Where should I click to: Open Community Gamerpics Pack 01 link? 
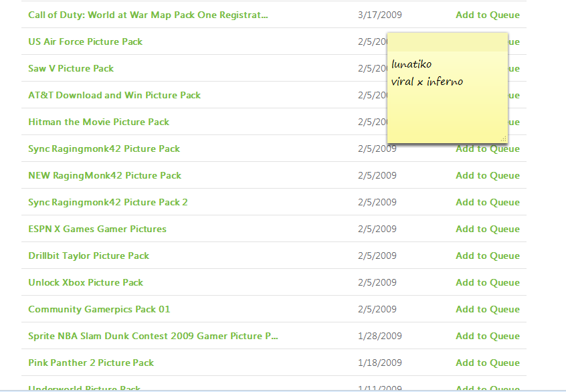pos(99,309)
